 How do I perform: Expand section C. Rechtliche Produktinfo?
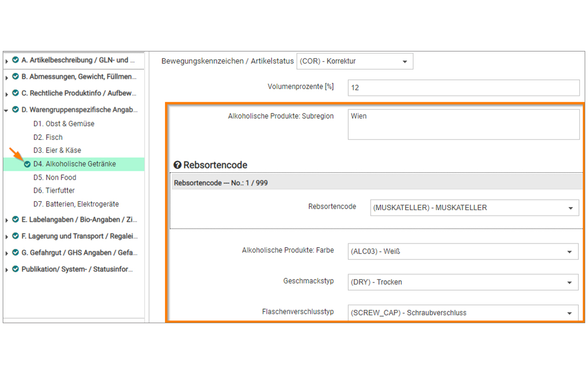(7, 94)
